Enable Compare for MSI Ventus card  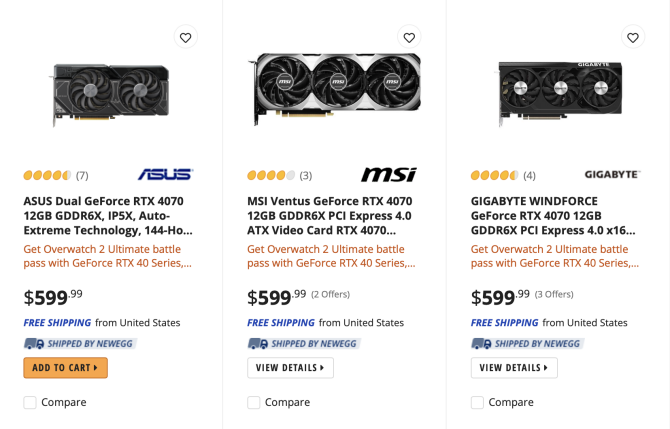[x=254, y=402]
